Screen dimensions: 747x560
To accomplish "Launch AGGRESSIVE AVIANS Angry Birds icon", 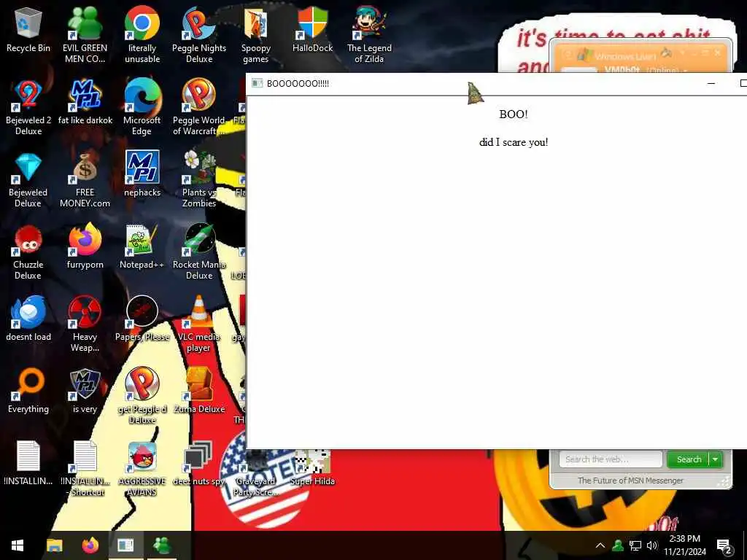I will click(142, 470).
